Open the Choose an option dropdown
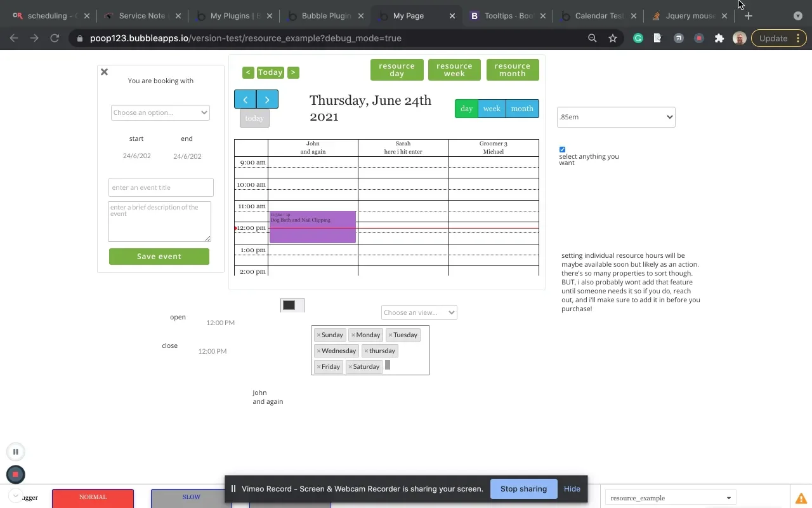Screen dimensions: 812x508 coord(160,112)
